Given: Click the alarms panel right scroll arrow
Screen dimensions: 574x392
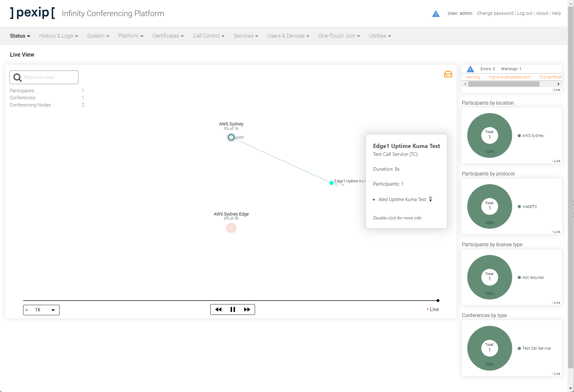Looking at the screenshot, I should pyautogui.click(x=558, y=84).
